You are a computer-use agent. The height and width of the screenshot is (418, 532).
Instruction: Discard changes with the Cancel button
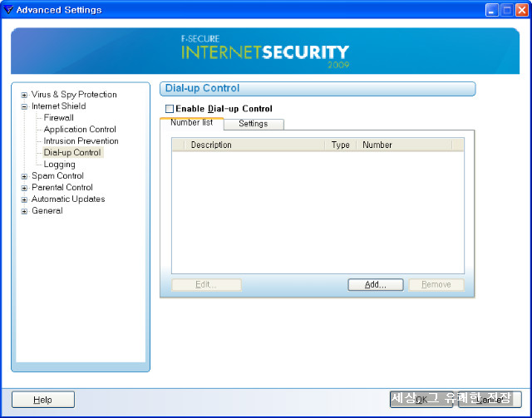pos(490,400)
